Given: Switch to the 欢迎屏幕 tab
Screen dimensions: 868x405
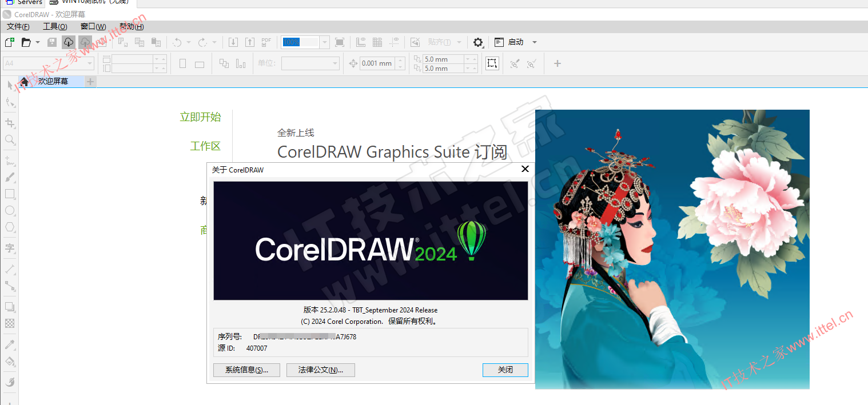Looking at the screenshot, I should (51, 82).
